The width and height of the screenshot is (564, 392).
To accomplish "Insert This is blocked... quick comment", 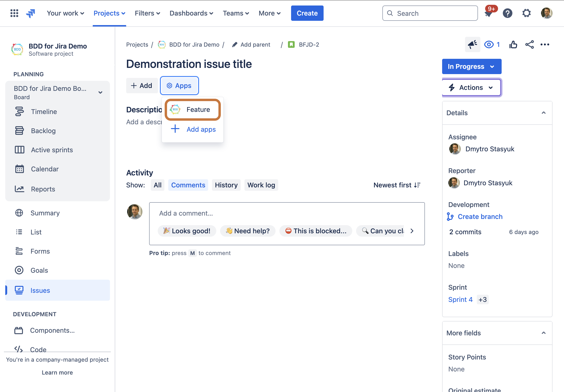I will coord(316,231).
